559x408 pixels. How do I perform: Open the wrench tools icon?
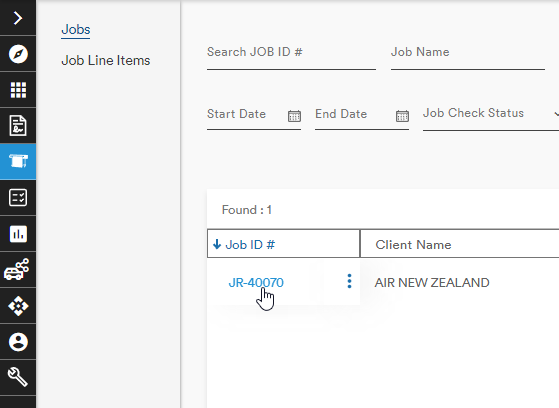18,377
